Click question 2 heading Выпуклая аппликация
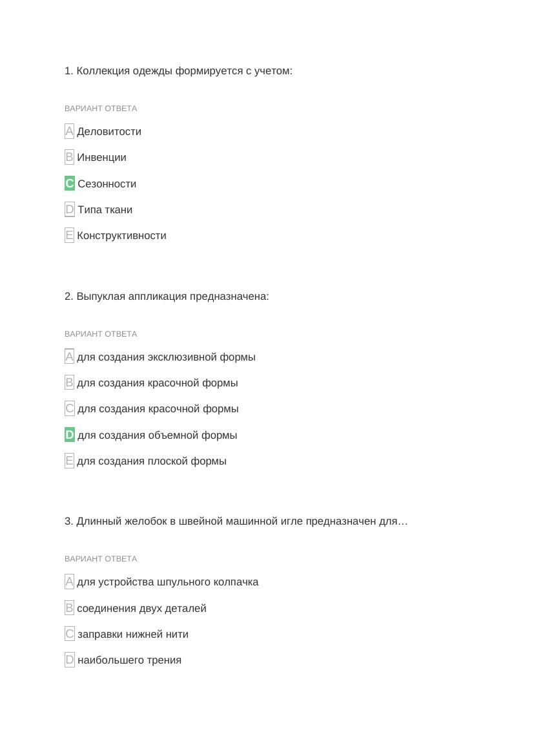Screen dimensions: 534x756 click(167, 296)
